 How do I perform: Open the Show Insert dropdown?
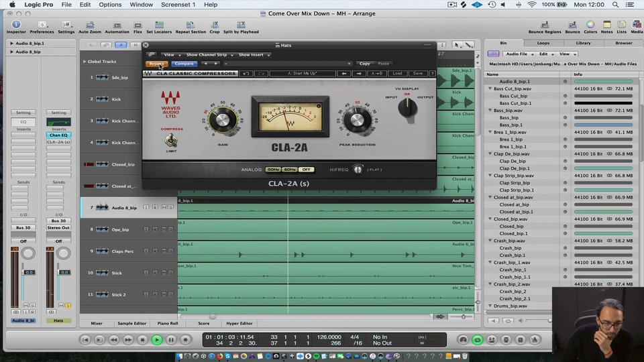(254, 54)
